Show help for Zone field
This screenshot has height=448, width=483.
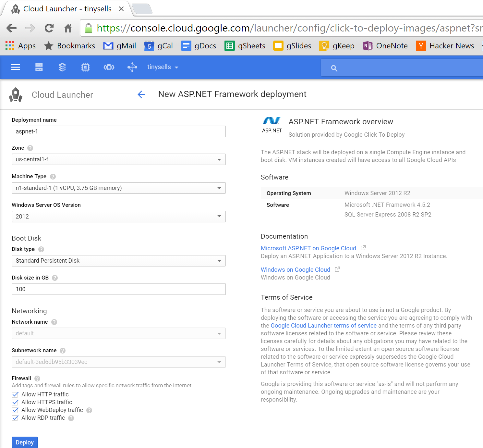coord(30,148)
